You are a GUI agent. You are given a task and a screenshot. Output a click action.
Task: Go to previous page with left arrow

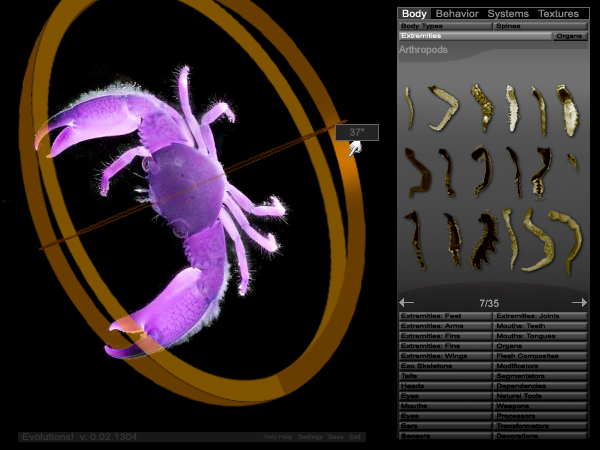coord(407,302)
